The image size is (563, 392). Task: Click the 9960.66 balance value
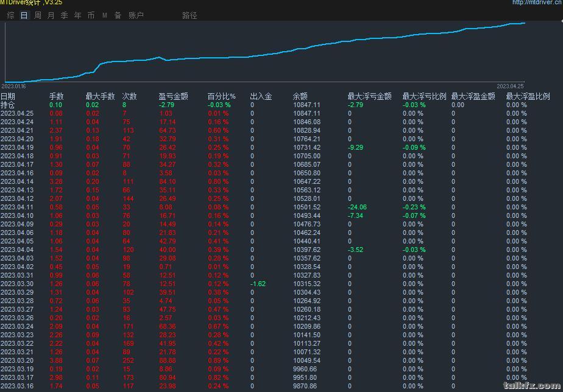[305, 369]
